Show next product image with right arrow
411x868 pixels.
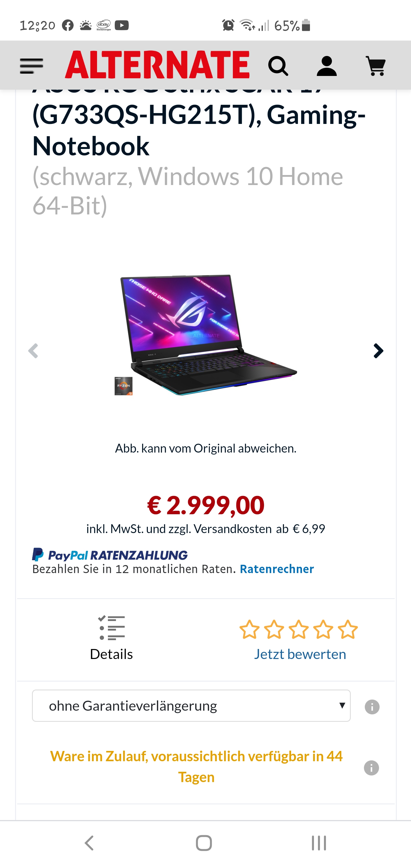378,351
